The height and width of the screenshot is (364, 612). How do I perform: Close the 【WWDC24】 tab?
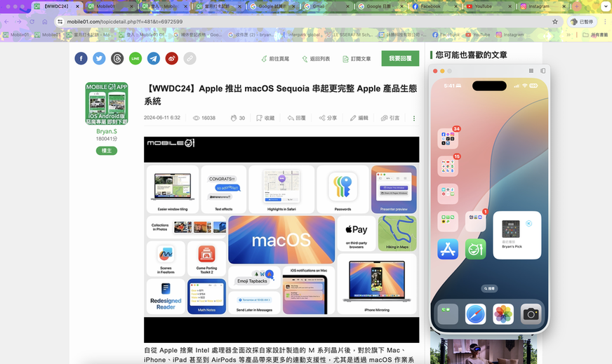coord(77,6)
